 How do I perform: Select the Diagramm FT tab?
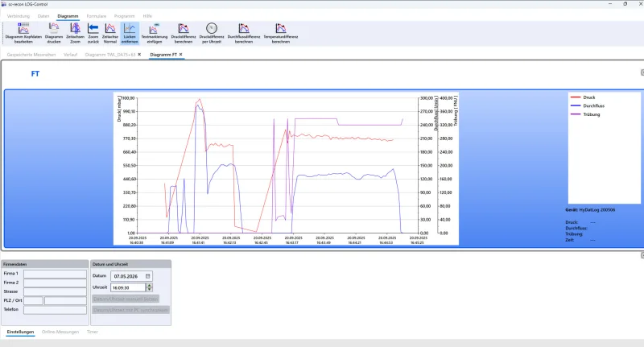coord(163,55)
